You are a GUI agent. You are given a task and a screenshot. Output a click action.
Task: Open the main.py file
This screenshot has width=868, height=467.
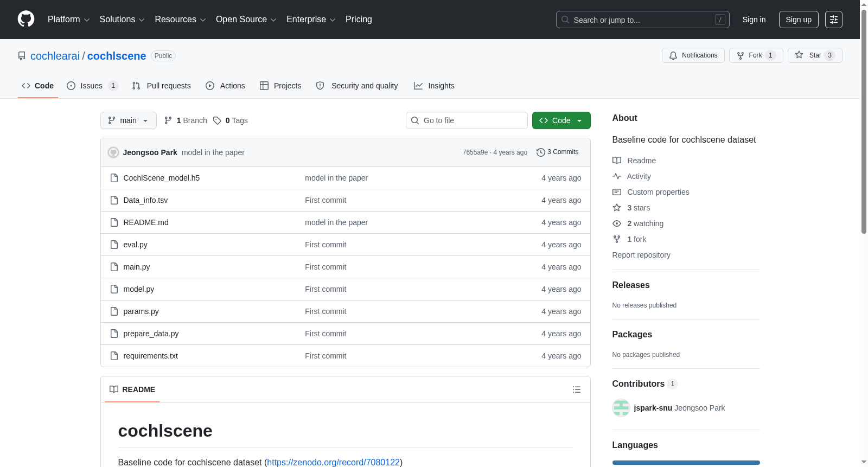point(137,267)
